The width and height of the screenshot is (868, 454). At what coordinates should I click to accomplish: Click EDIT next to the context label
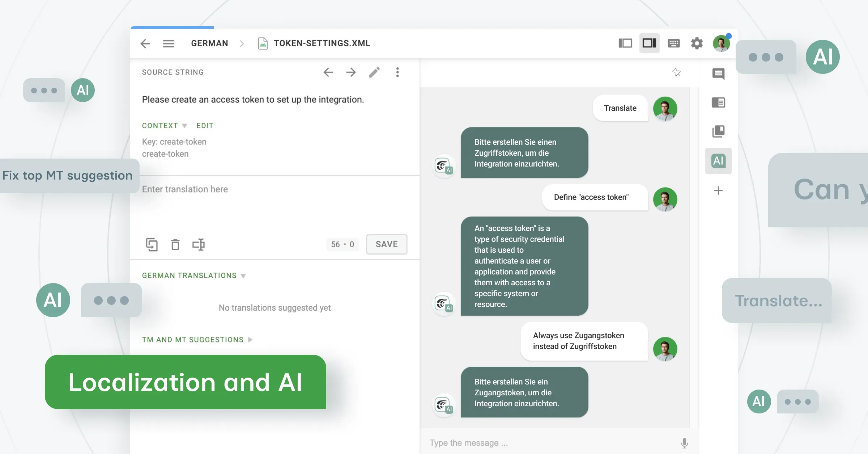coord(205,125)
